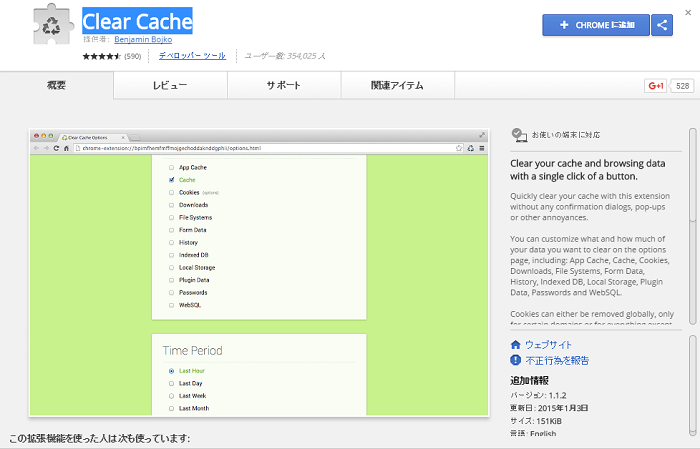
Task: Click the hamburger menu icon in screenshot browser
Action: pos(482,148)
